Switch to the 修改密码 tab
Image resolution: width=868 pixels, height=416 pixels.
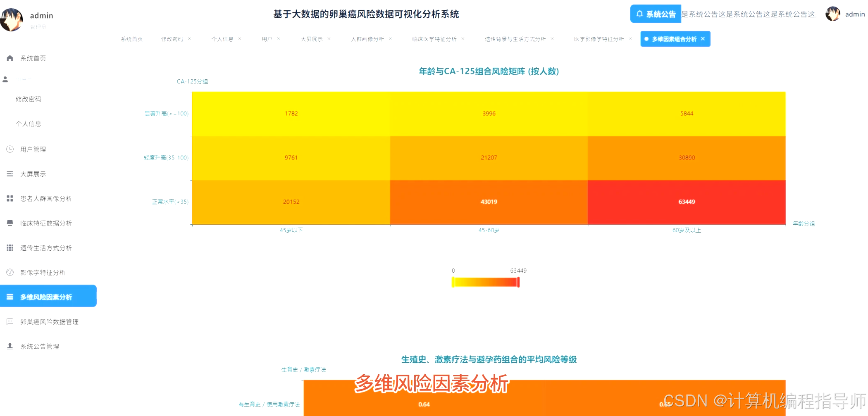172,39
